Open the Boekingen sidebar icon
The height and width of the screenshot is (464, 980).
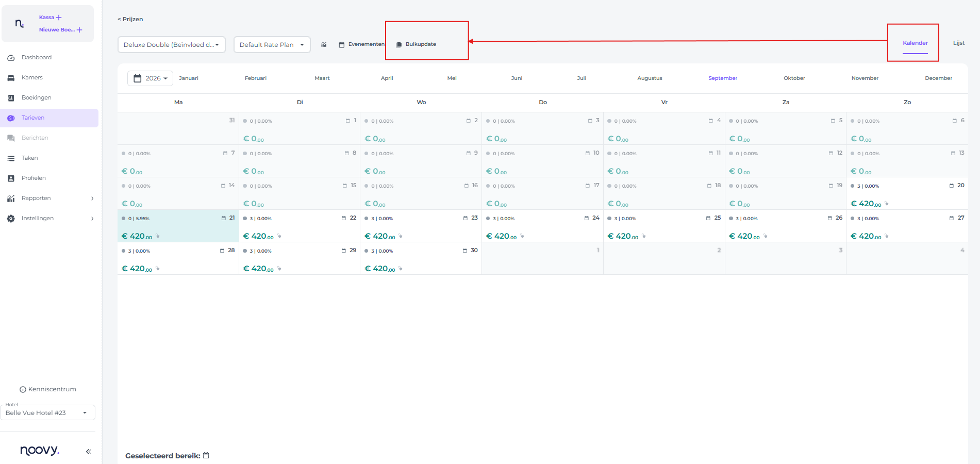point(11,98)
